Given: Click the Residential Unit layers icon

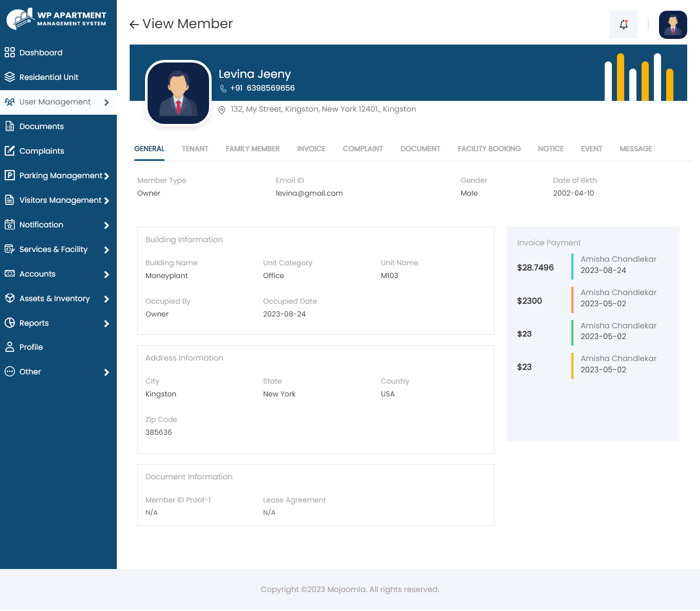Looking at the screenshot, I should click(x=10, y=77).
